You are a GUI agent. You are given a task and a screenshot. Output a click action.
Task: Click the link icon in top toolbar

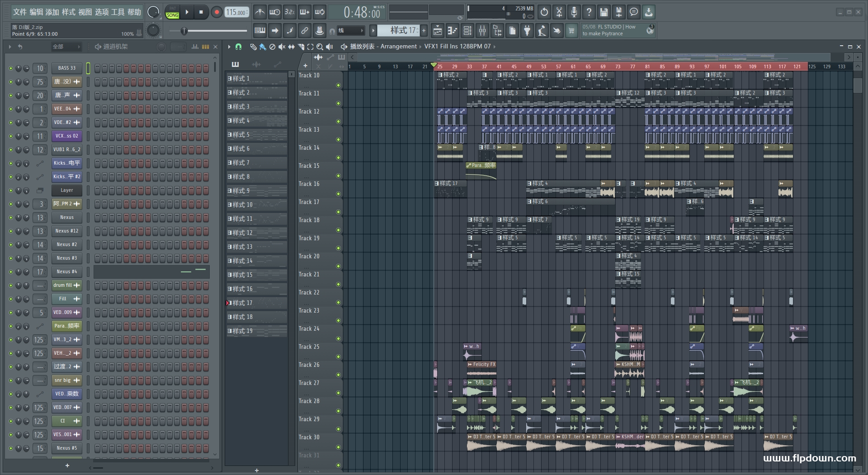(305, 31)
